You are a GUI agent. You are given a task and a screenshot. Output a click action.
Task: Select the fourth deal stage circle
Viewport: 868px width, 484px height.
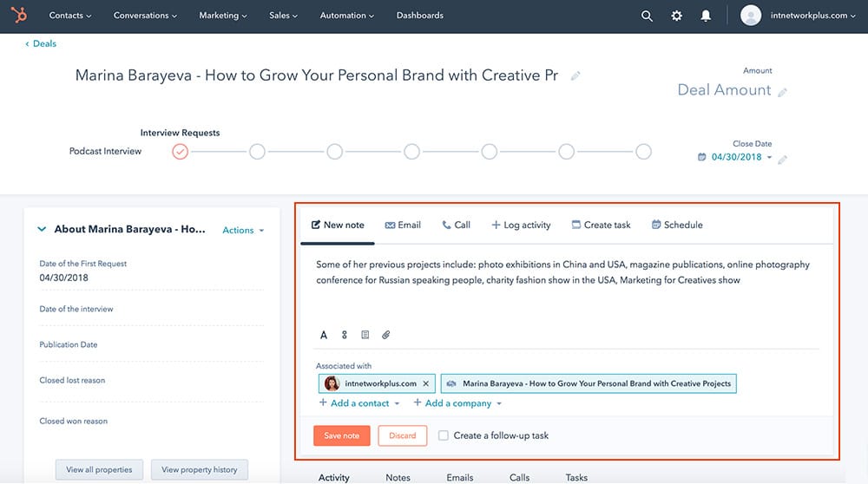411,151
